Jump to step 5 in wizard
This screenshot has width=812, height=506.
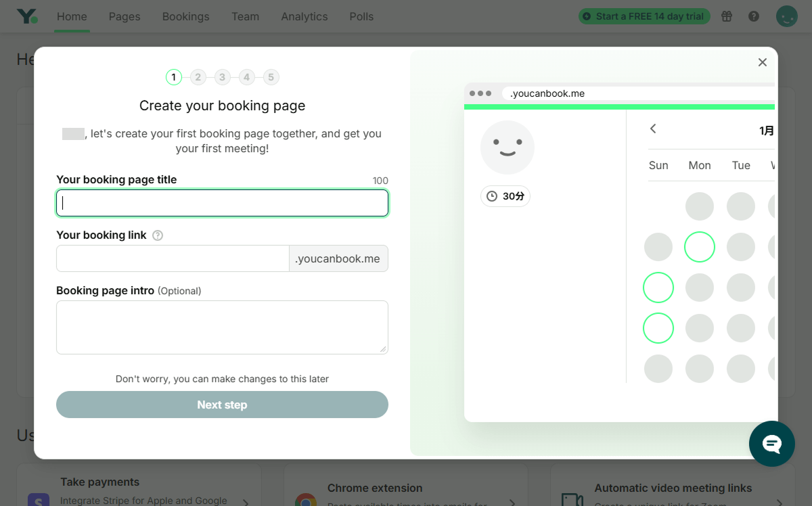271,77
